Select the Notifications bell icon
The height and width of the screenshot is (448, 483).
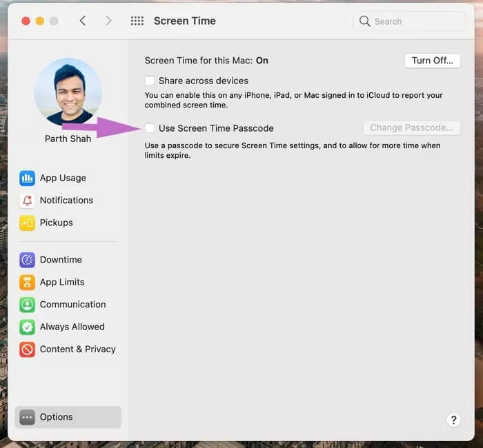tap(28, 201)
